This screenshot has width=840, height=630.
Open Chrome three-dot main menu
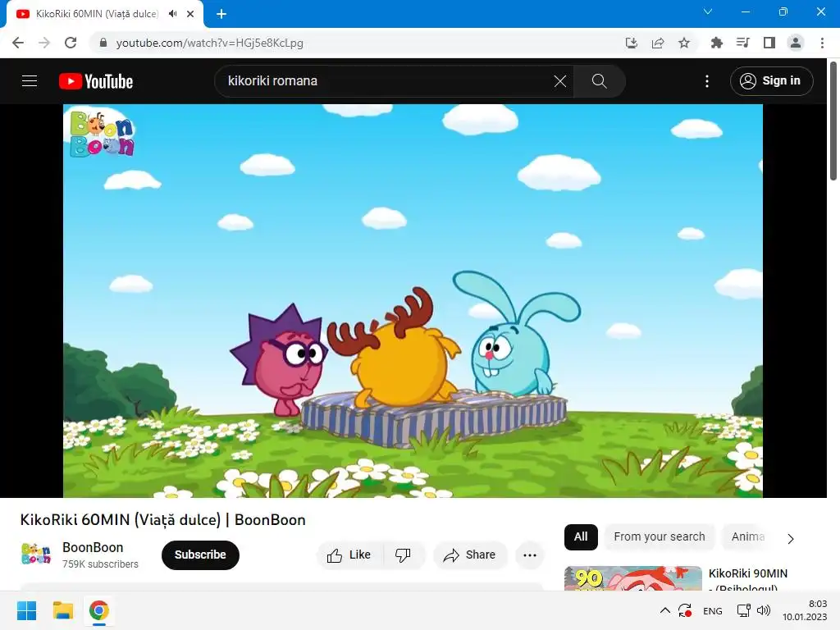[x=822, y=43]
